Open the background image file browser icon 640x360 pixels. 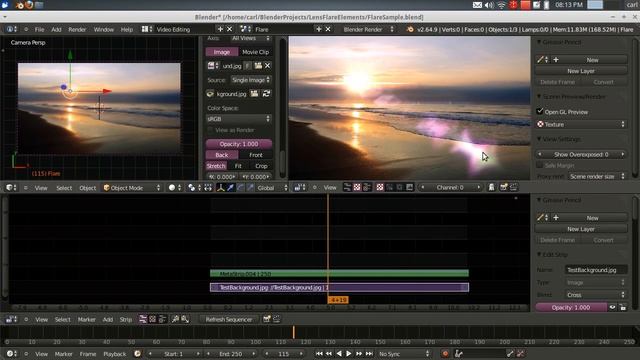point(258,65)
